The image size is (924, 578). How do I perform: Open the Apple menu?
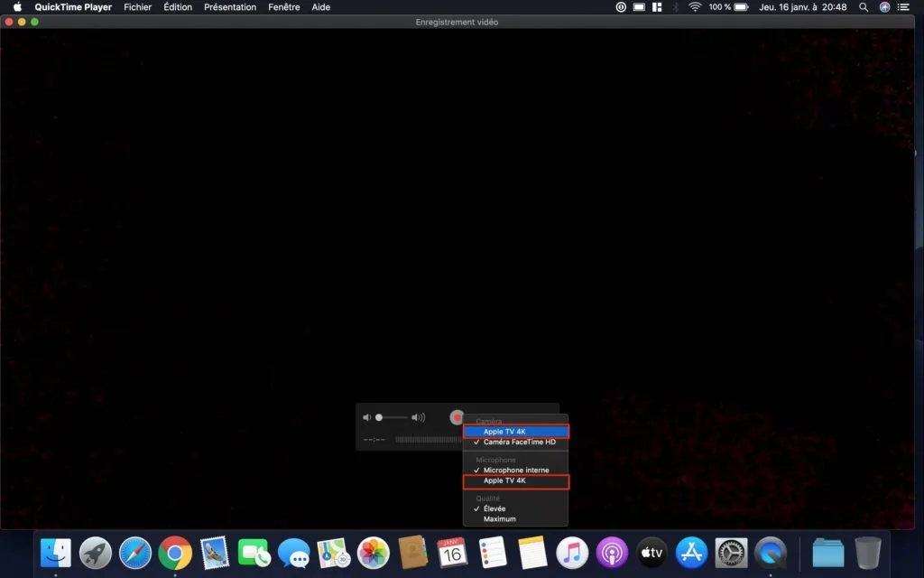pyautogui.click(x=17, y=7)
